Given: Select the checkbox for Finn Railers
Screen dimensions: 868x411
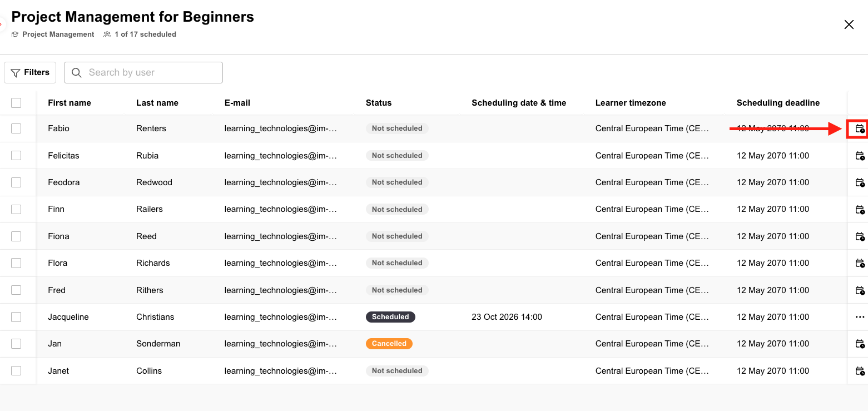Looking at the screenshot, I should 16,209.
